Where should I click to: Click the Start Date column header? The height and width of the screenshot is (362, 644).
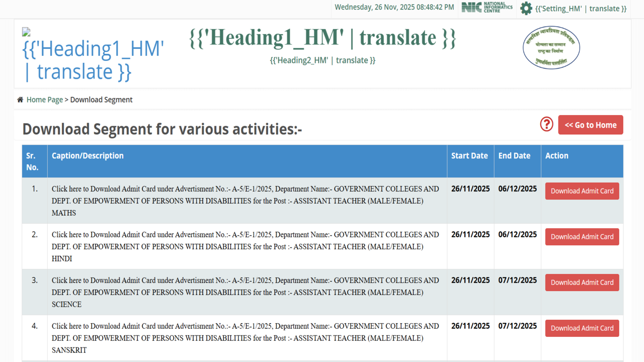click(469, 156)
